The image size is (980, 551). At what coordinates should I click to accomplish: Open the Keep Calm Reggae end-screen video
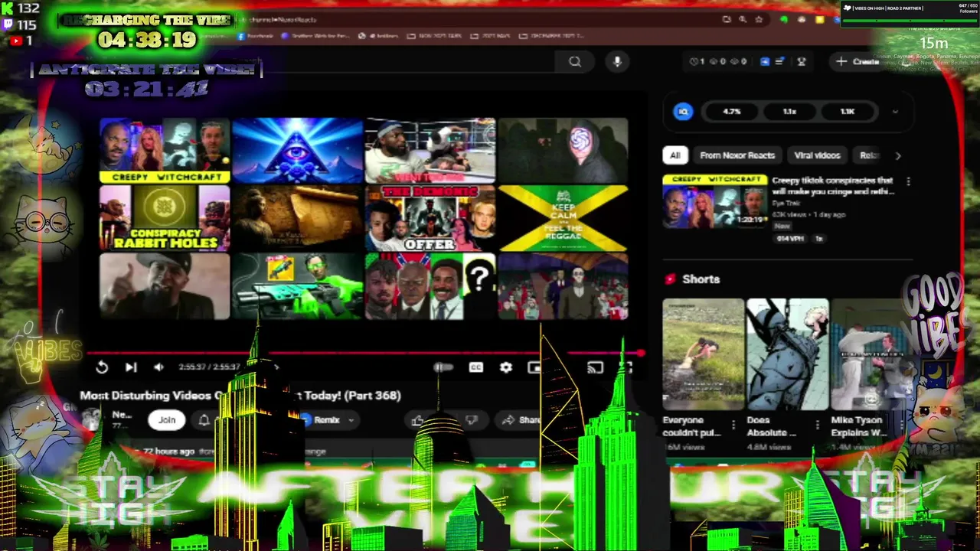coord(563,218)
